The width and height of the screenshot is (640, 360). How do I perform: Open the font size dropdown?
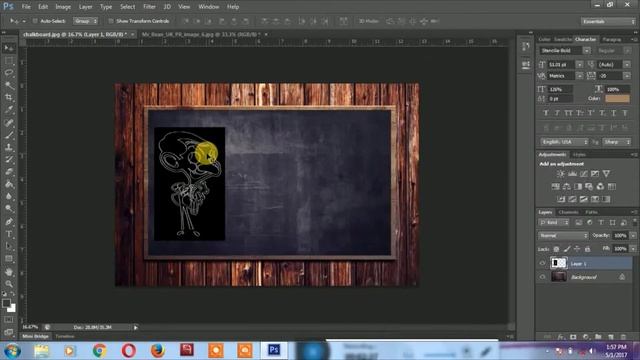579,64
